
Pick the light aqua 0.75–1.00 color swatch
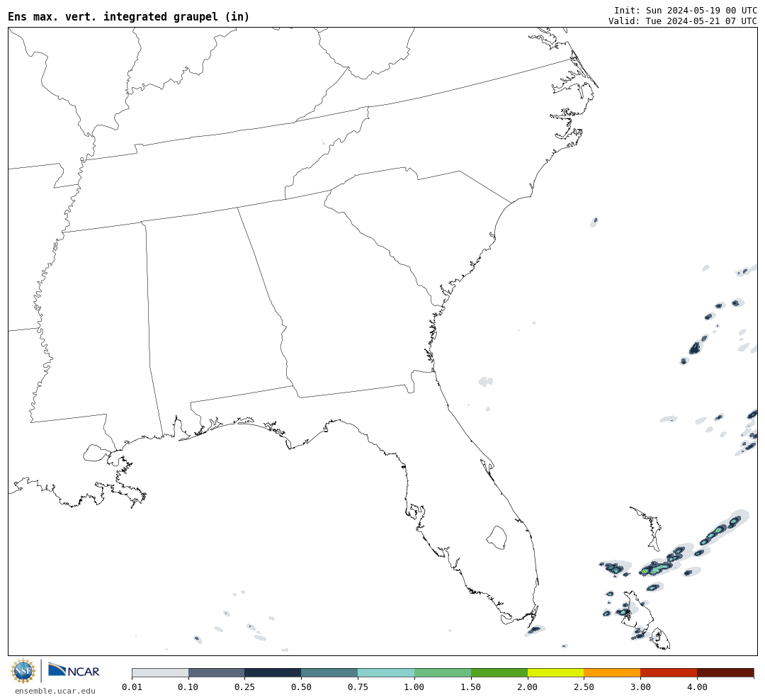pos(387,672)
